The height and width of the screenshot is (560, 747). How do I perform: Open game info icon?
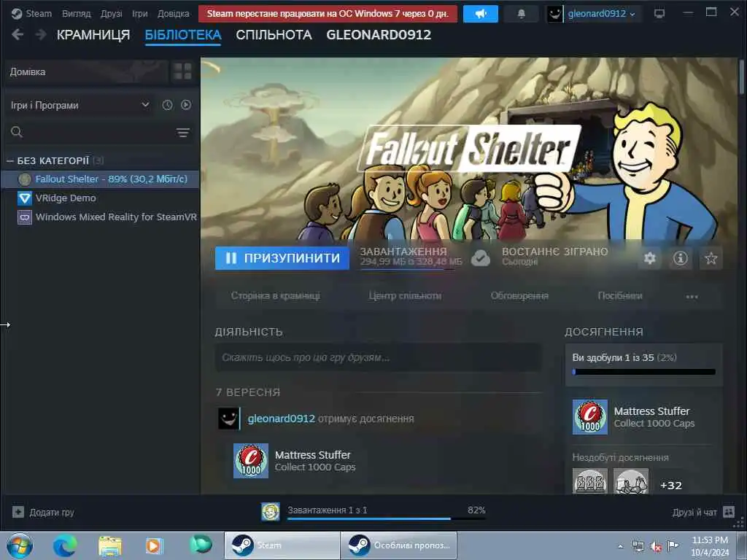point(681,258)
